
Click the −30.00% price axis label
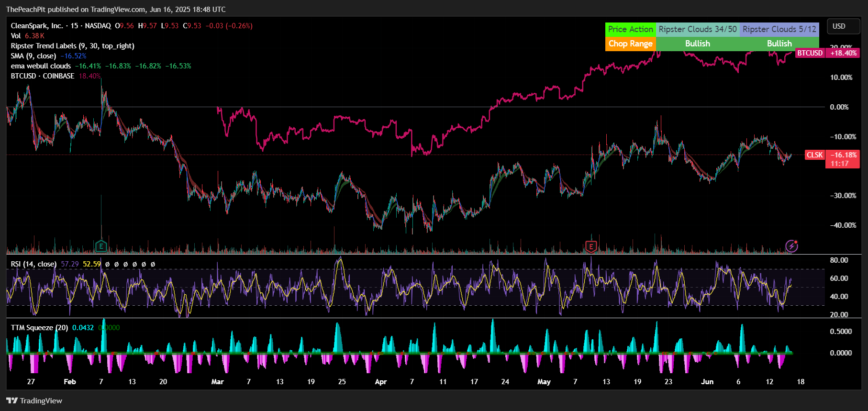coord(843,196)
